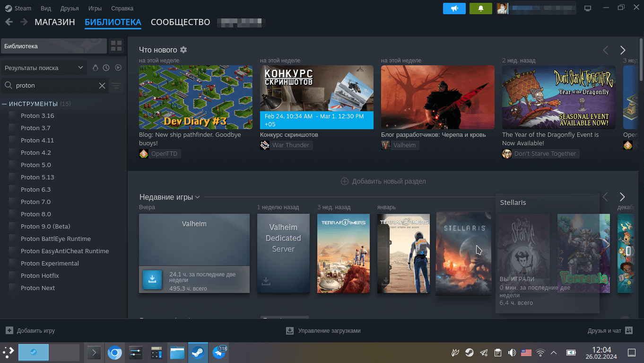This screenshot has width=644, height=363.
Task: Open the taskbar calculator icon
Action: pyautogui.click(x=157, y=353)
